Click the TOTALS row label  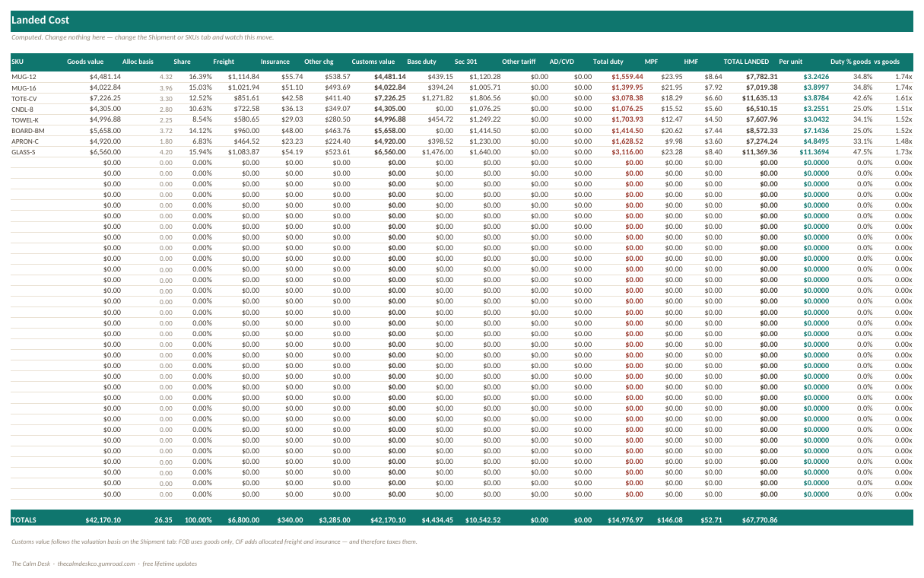click(x=24, y=520)
